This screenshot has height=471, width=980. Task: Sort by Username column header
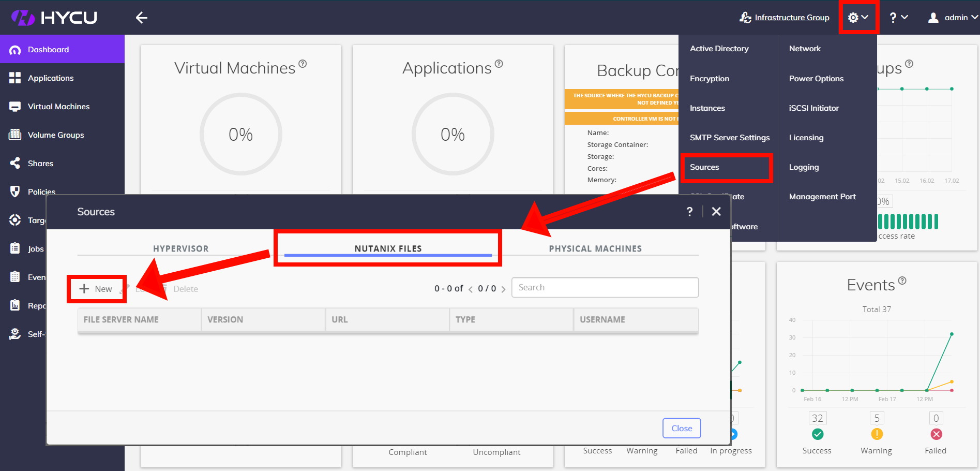pos(636,320)
